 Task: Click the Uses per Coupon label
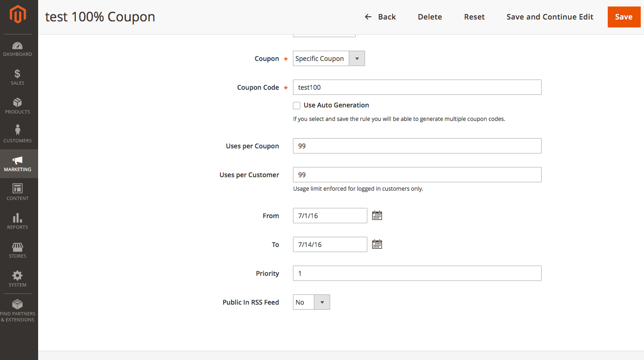coord(252,146)
